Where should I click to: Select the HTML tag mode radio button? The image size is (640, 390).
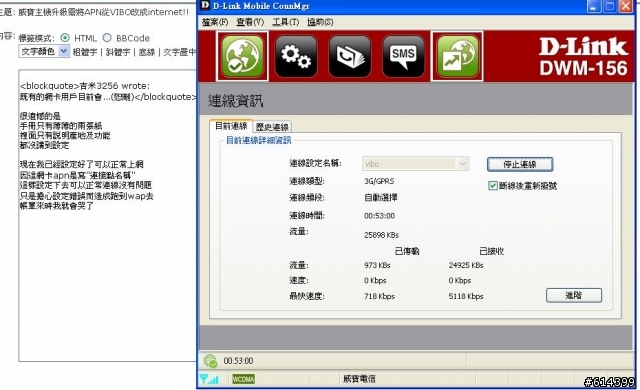click(65, 38)
